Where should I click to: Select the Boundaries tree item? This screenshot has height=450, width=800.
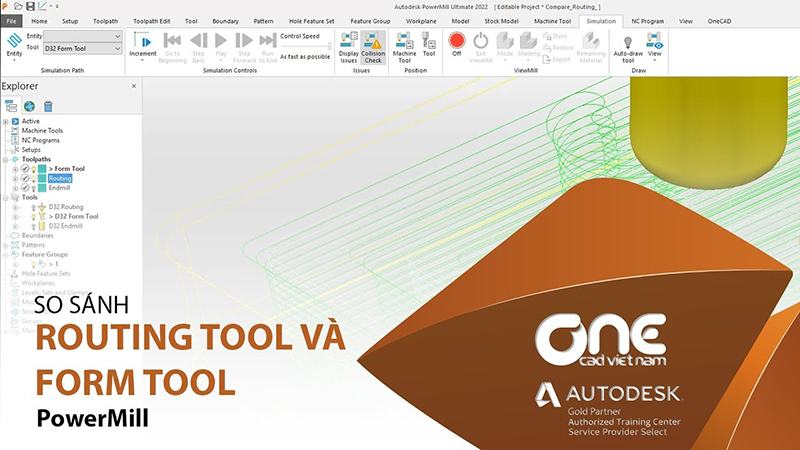tap(37, 236)
